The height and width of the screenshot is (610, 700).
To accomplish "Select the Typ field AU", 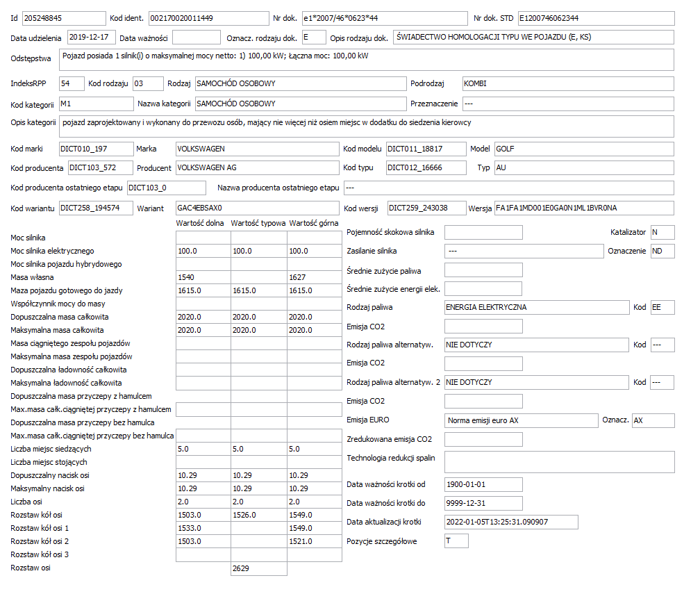I will point(584,168).
